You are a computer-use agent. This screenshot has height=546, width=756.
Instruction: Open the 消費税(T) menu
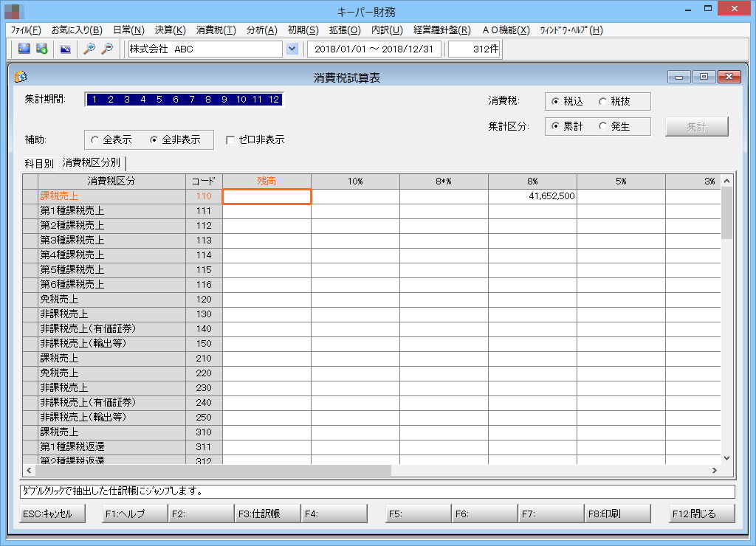(x=216, y=30)
